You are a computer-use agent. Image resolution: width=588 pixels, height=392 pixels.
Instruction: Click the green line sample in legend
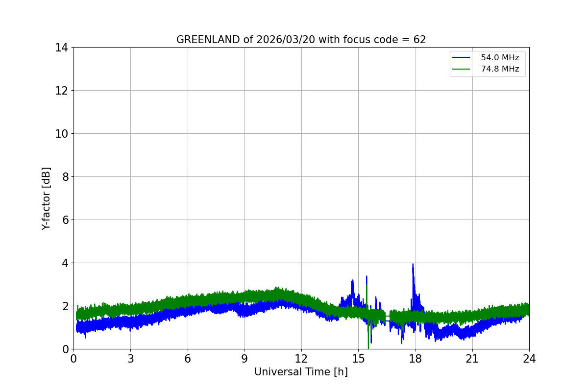(462, 69)
